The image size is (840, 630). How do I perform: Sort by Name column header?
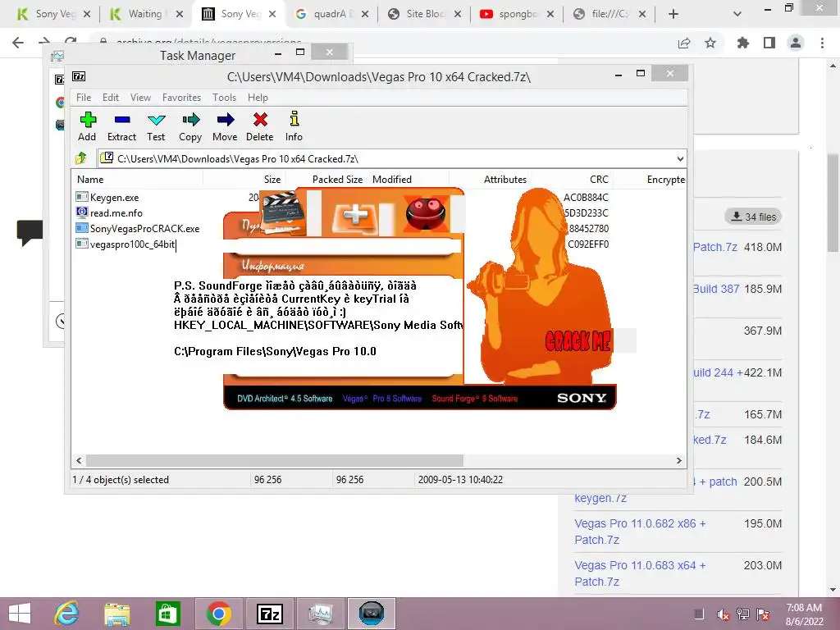[90, 180]
